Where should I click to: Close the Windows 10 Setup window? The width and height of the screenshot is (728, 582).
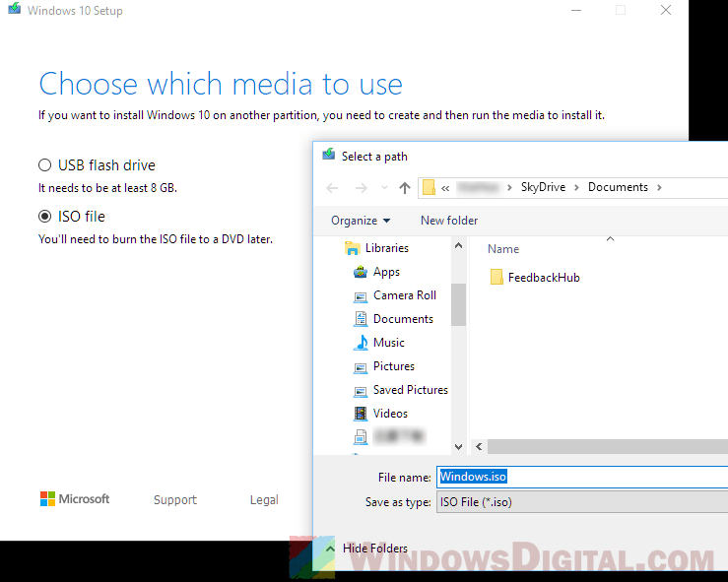click(666, 10)
